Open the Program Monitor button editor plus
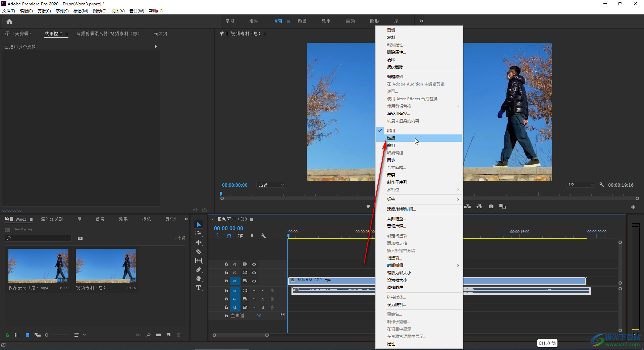The height and width of the screenshot is (350, 644). tap(633, 207)
